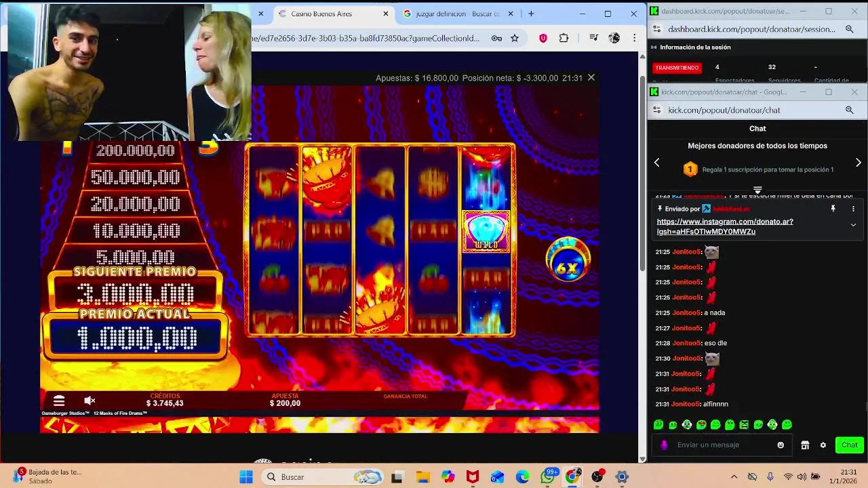Click the purple chat identity icon
868x488 pixels.
(x=664, y=445)
